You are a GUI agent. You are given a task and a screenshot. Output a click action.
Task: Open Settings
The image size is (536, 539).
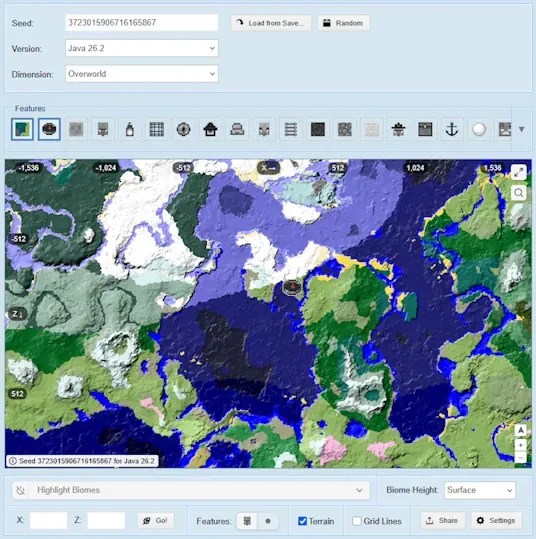click(x=496, y=521)
